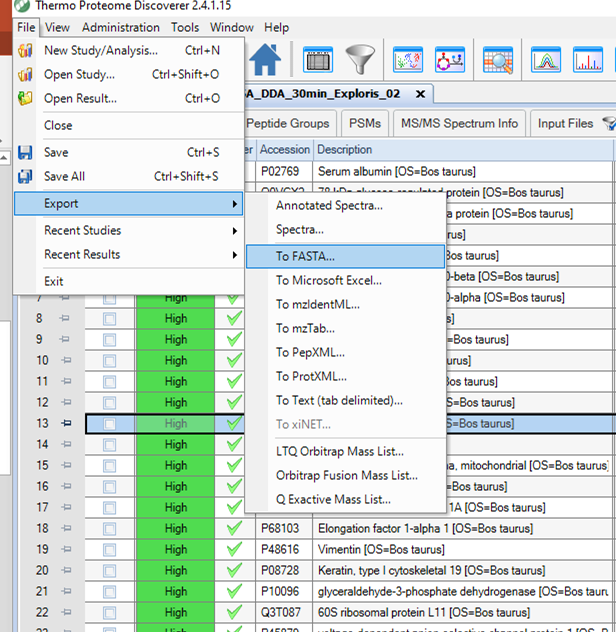Screen dimensions: 616x632
Task: Tick the checkbox in row 14
Action: click(x=109, y=445)
